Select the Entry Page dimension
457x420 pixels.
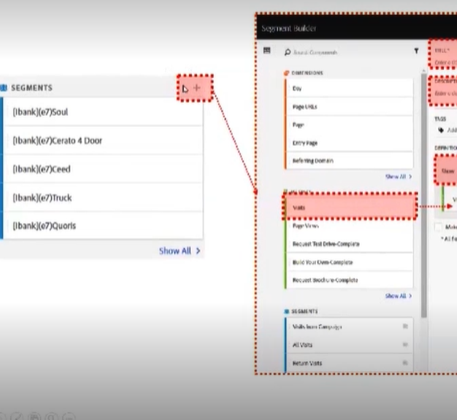(349, 143)
